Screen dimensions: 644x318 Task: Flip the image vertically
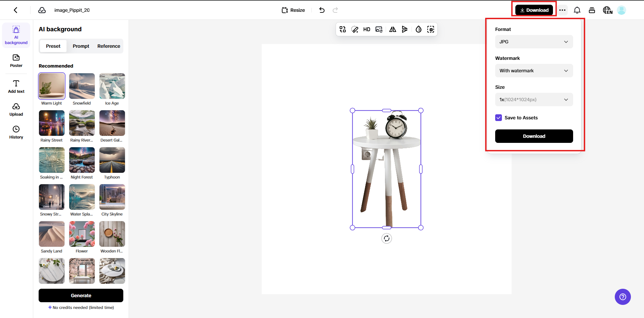point(405,29)
